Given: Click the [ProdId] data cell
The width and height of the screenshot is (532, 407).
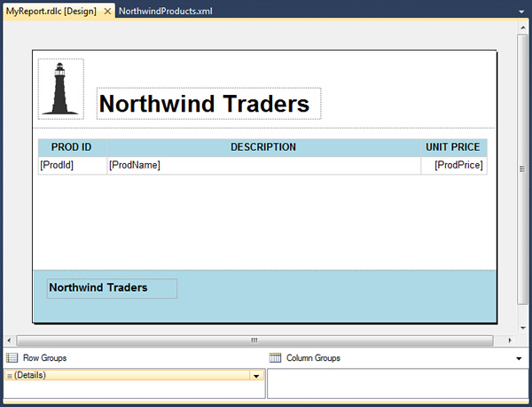Looking at the screenshot, I should point(73,166).
